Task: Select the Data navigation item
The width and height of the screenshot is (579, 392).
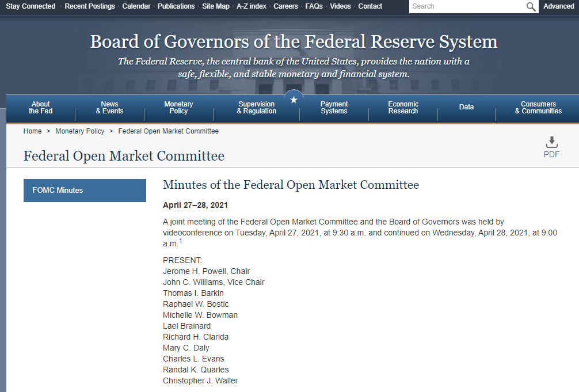Action: [466, 108]
